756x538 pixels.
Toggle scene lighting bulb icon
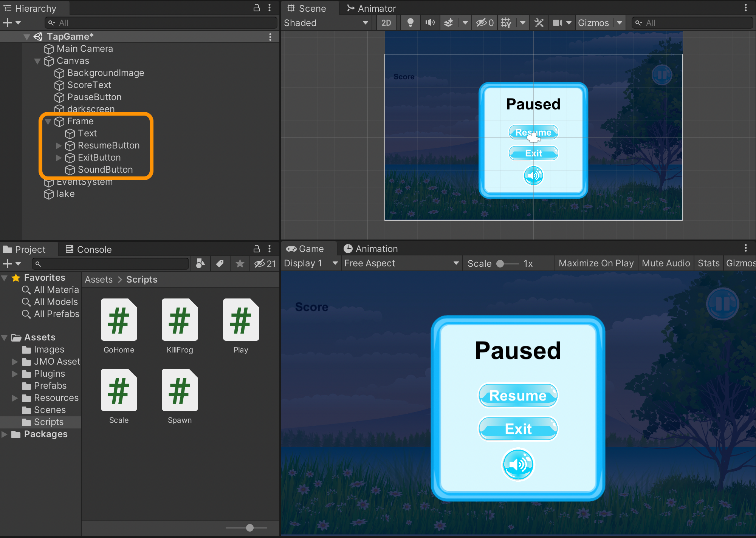coord(410,23)
